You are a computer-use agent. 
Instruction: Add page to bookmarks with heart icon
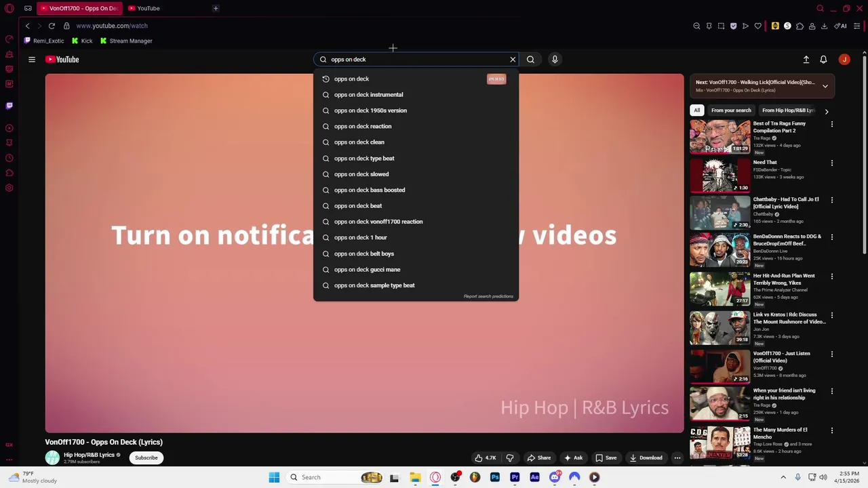tap(757, 26)
